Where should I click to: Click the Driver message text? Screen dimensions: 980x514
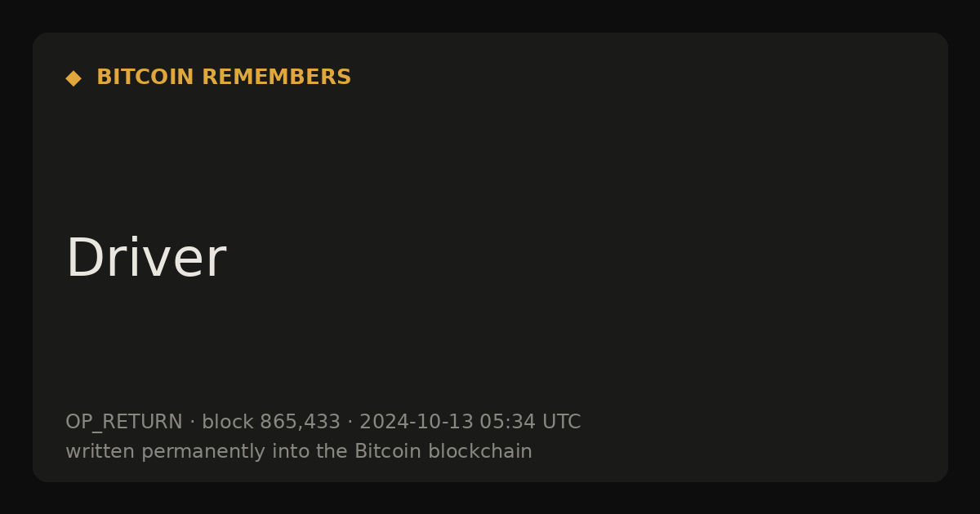click(x=145, y=258)
